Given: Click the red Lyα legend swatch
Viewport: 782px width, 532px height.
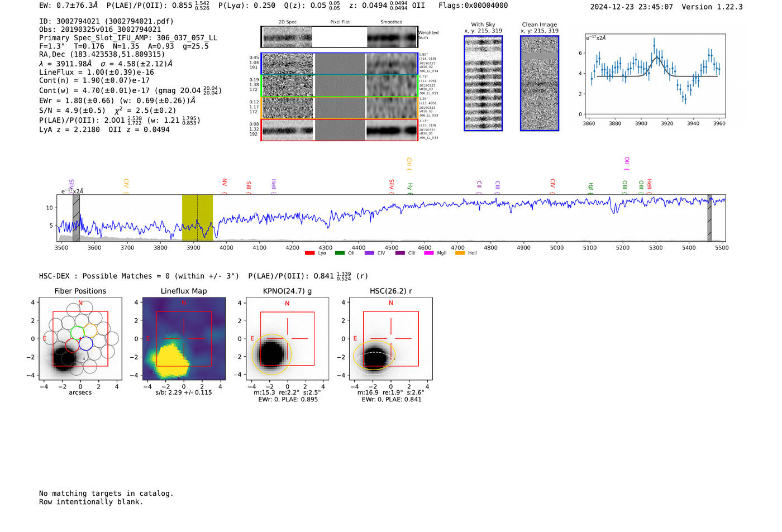Looking at the screenshot, I should pos(309,253).
